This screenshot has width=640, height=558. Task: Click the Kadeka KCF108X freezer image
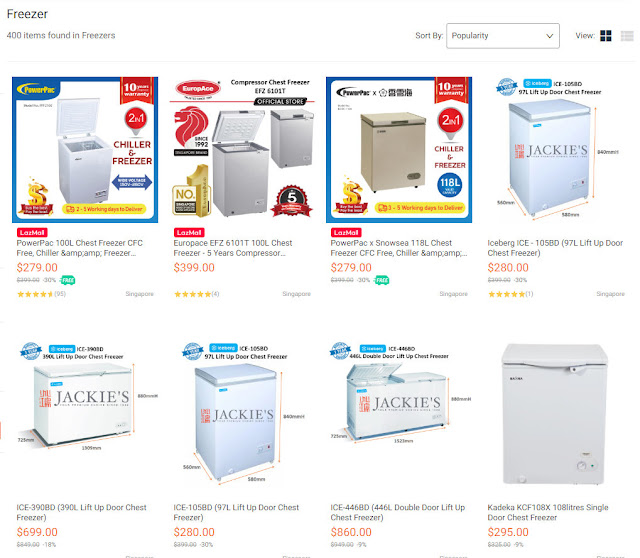tap(555, 414)
